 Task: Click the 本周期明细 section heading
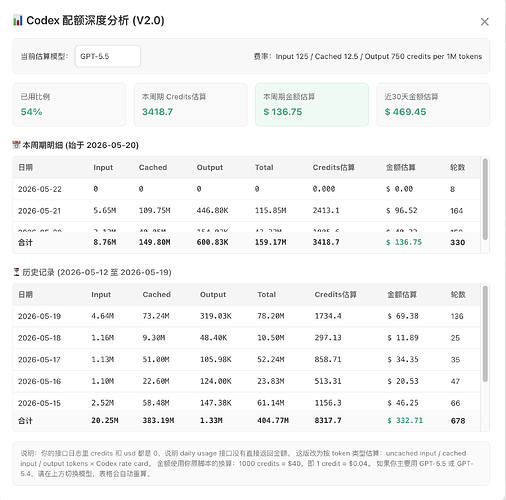tap(80, 145)
